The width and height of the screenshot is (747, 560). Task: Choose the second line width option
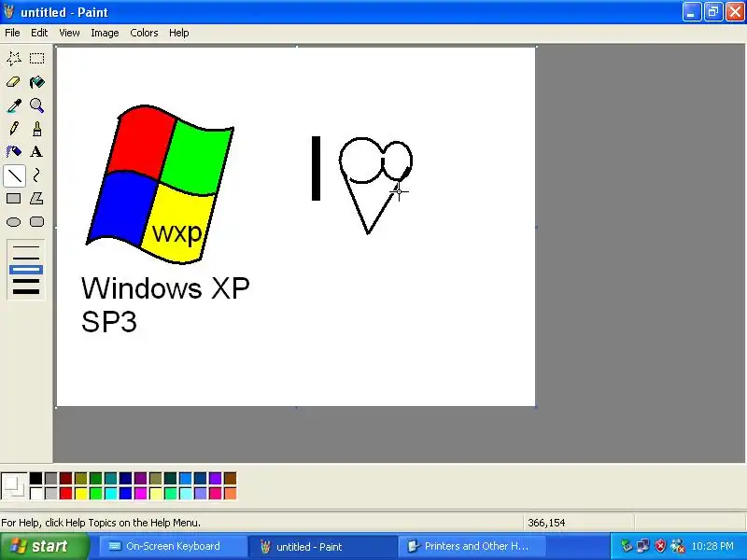(26, 259)
